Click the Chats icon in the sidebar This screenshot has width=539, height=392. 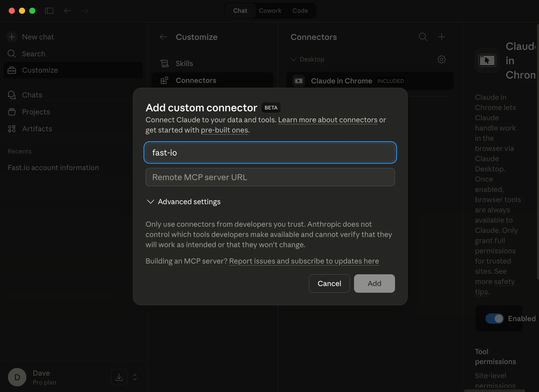12,95
